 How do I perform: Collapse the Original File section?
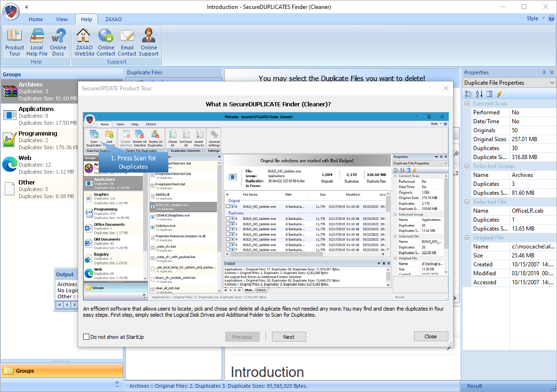click(467, 237)
